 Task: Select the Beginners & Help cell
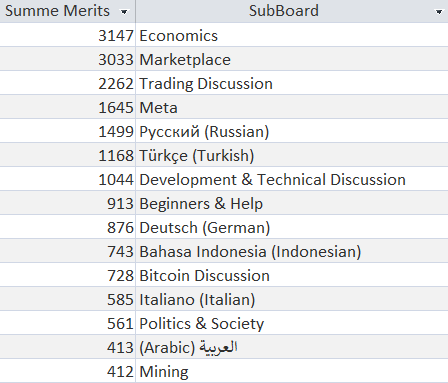coord(292,203)
